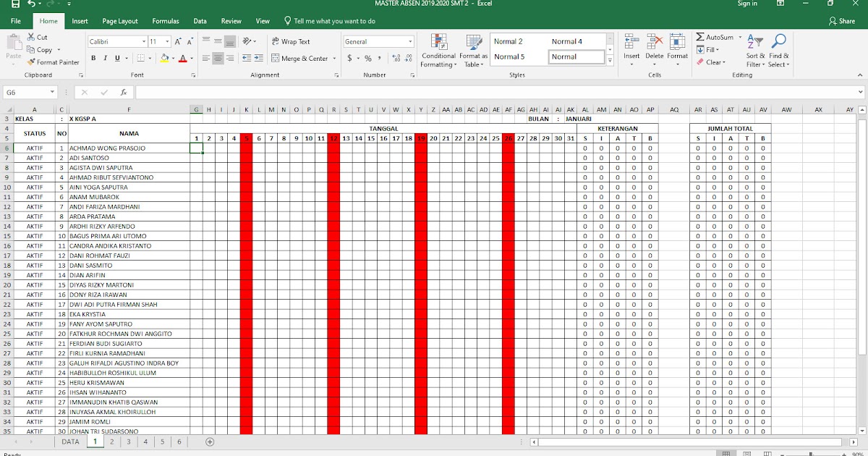
Task: Open Find & Select magnifier
Action: (x=778, y=51)
